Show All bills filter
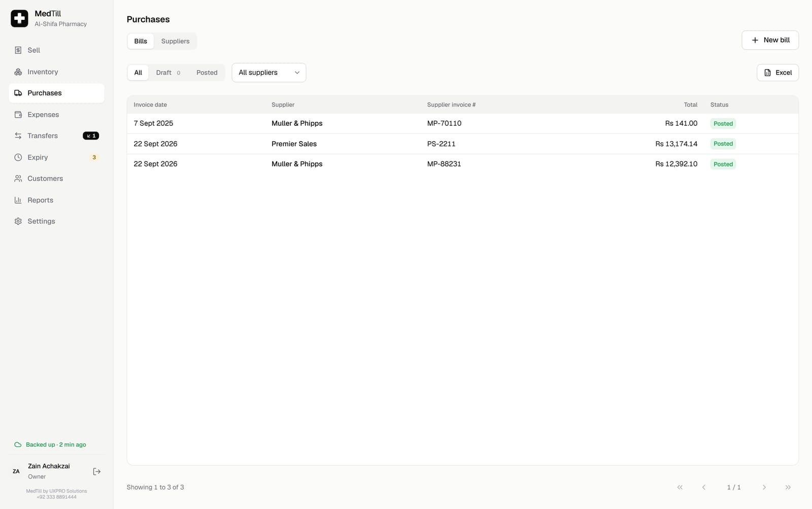This screenshot has height=509, width=812. point(138,73)
